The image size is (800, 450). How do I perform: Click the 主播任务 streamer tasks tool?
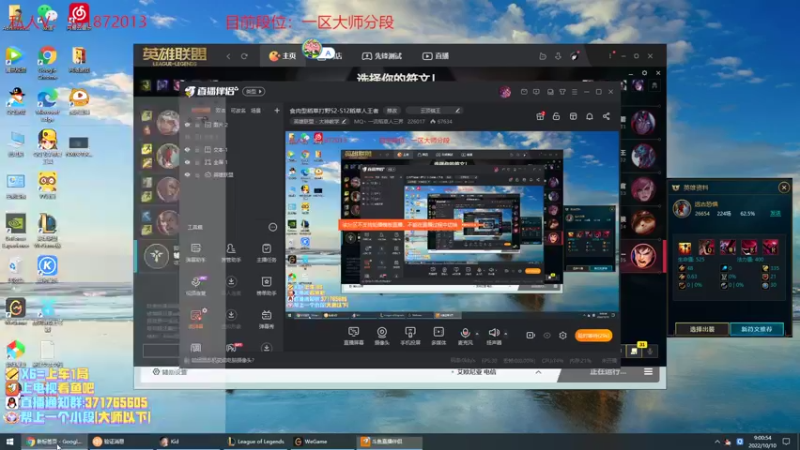point(266,253)
